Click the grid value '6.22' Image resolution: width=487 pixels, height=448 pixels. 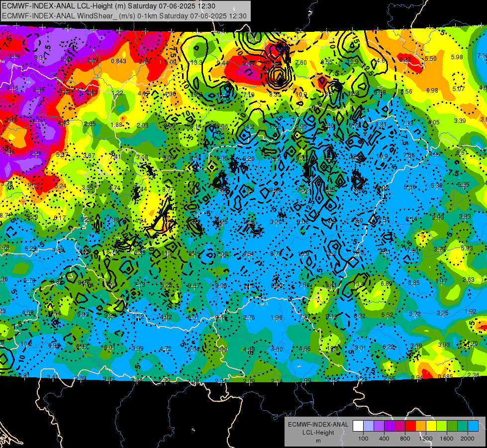389,346
